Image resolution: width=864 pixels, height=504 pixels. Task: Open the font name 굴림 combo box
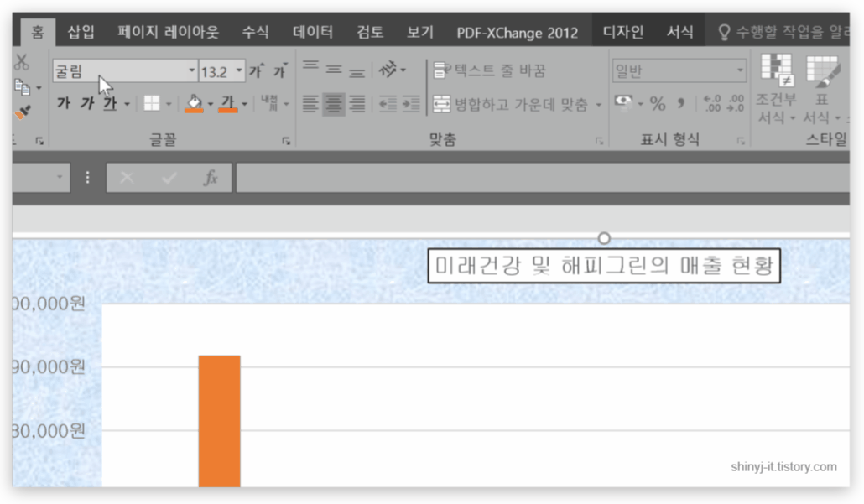[125, 71]
